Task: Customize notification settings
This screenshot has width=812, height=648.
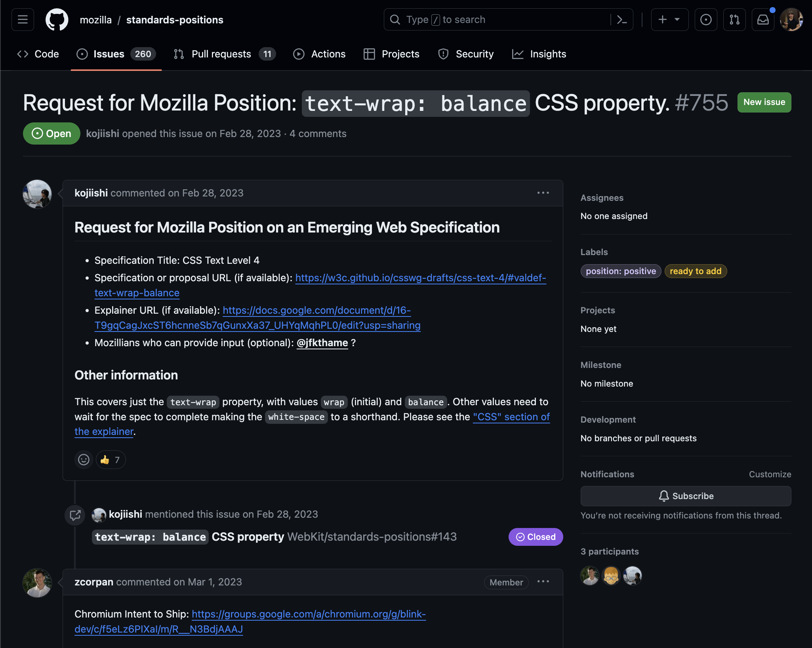Action: (x=770, y=474)
